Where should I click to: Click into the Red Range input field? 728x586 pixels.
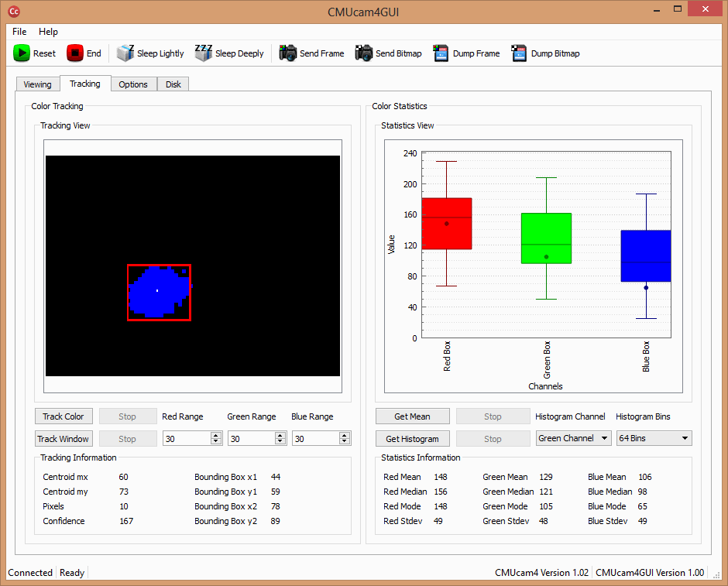187,438
